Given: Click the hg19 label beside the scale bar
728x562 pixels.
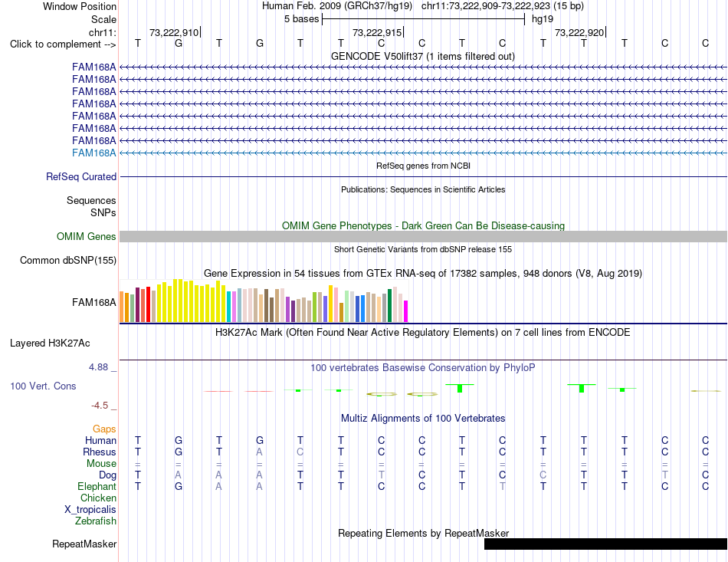Looking at the screenshot, I should pyautogui.click(x=543, y=19).
